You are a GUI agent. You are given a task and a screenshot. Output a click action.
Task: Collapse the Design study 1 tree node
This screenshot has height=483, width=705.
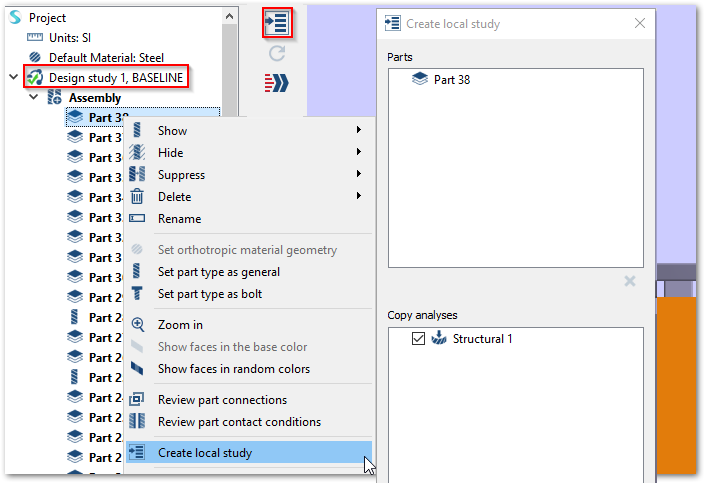13,78
